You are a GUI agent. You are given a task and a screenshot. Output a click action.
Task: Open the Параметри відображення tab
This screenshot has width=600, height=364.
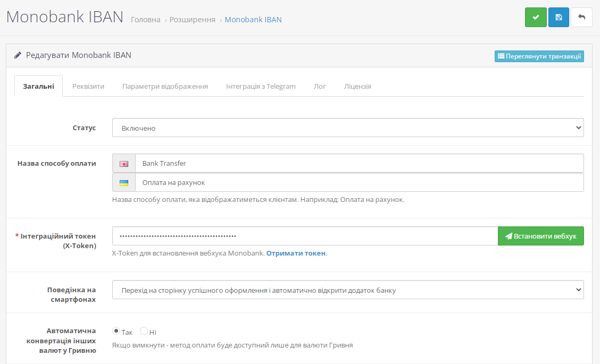click(165, 87)
